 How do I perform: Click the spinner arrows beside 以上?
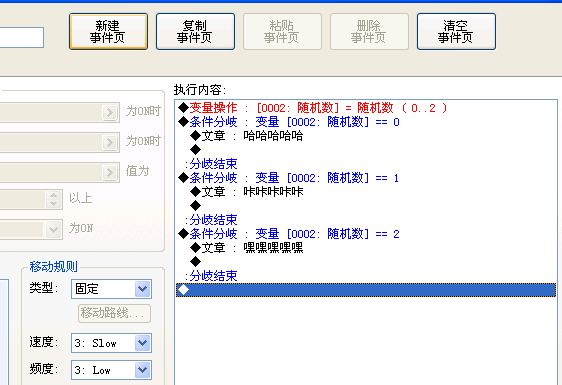click(53, 199)
